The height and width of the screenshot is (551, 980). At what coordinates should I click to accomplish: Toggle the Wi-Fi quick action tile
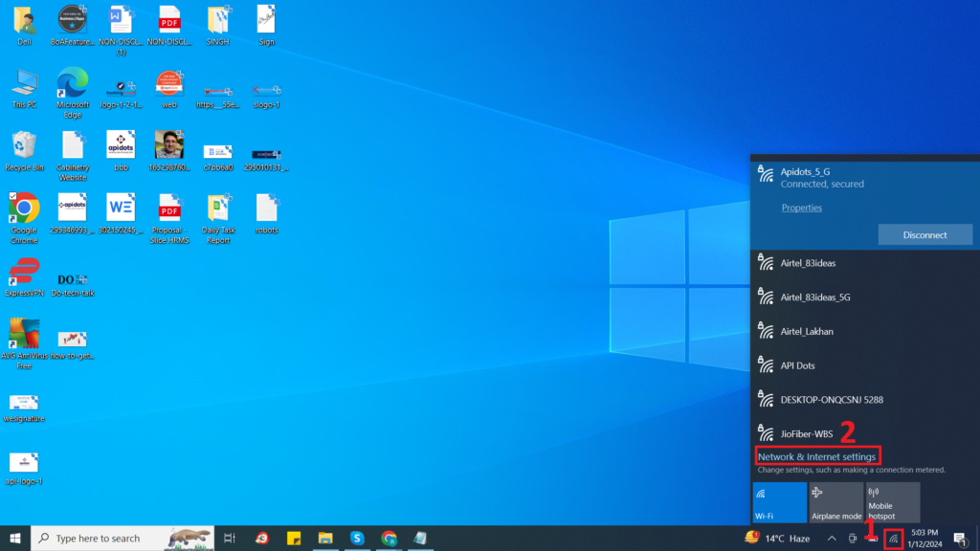(x=779, y=502)
